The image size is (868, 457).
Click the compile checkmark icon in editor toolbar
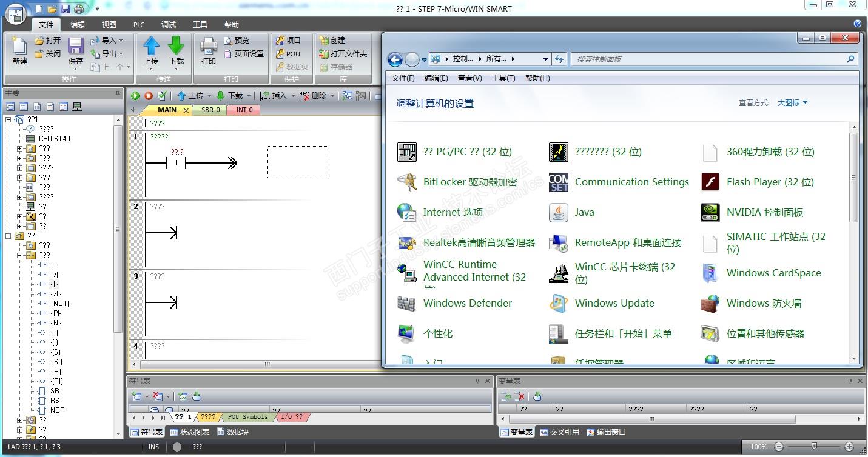[x=162, y=96]
